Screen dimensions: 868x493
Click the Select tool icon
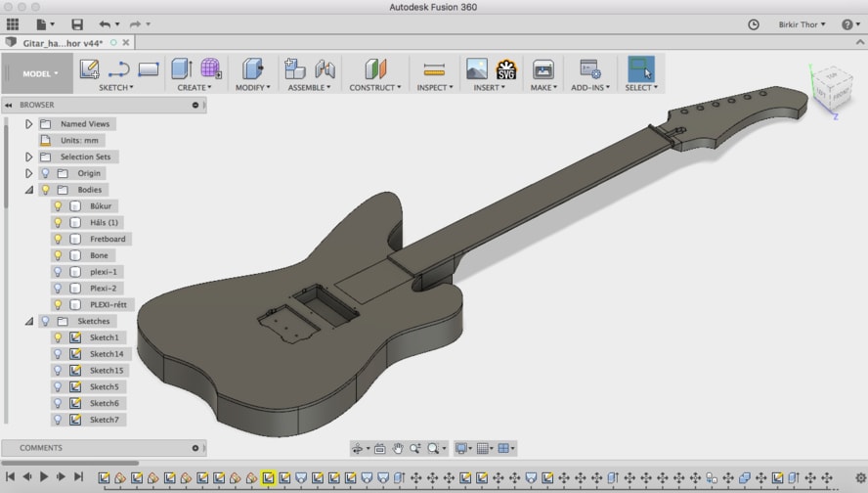[x=641, y=69]
